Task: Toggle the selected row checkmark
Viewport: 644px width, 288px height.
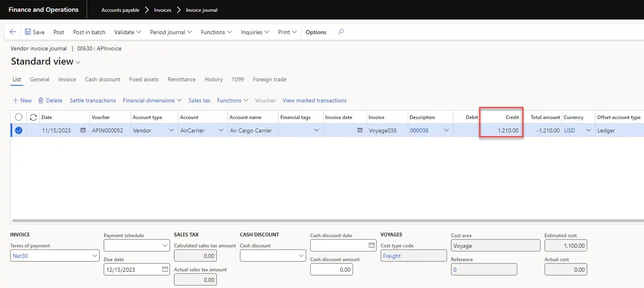Action: point(19,130)
